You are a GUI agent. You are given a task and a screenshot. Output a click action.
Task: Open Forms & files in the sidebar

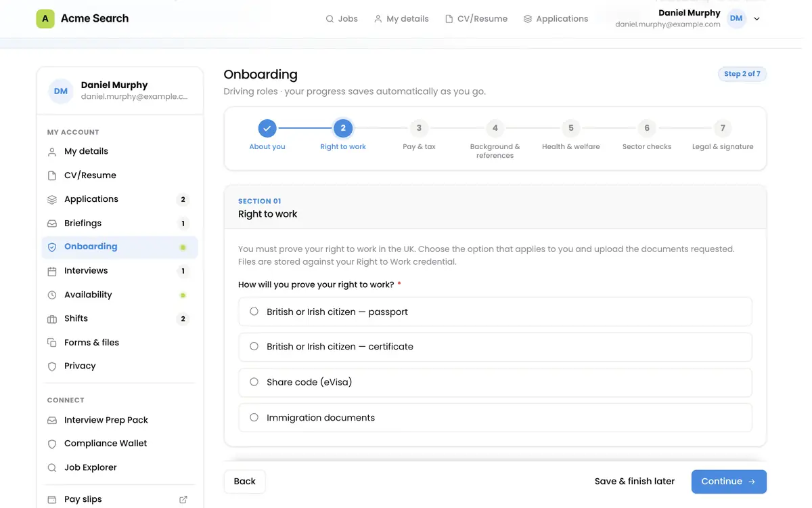tap(120, 343)
